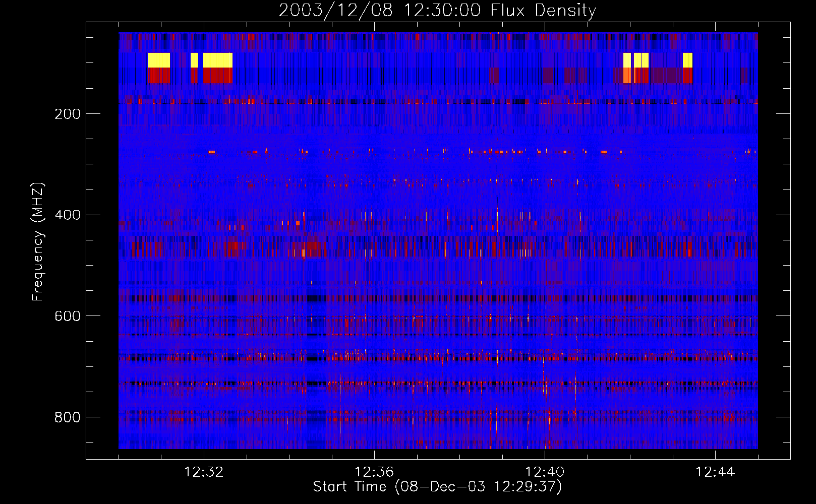Select the 12:44 time tick label
The width and height of the screenshot is (816, 504).
715,472
